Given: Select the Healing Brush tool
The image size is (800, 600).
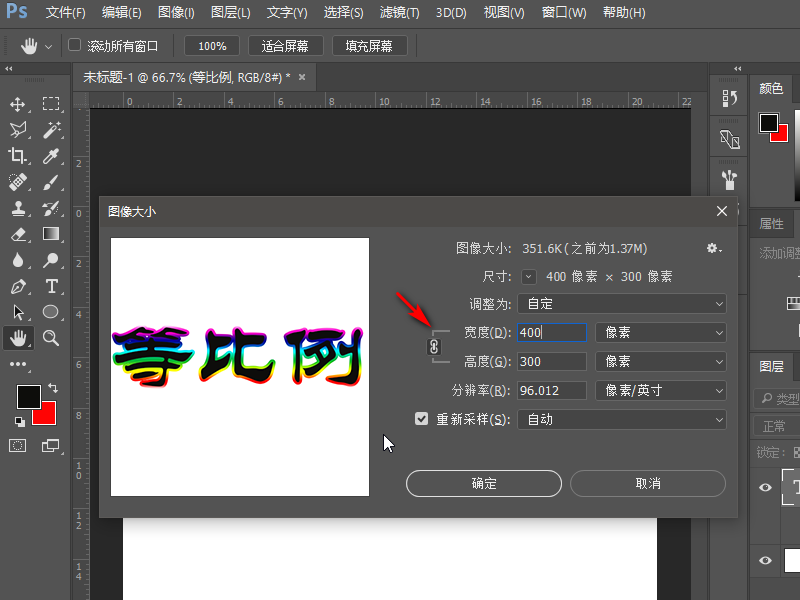Looking at the screenshot, I should pos(18,182).
